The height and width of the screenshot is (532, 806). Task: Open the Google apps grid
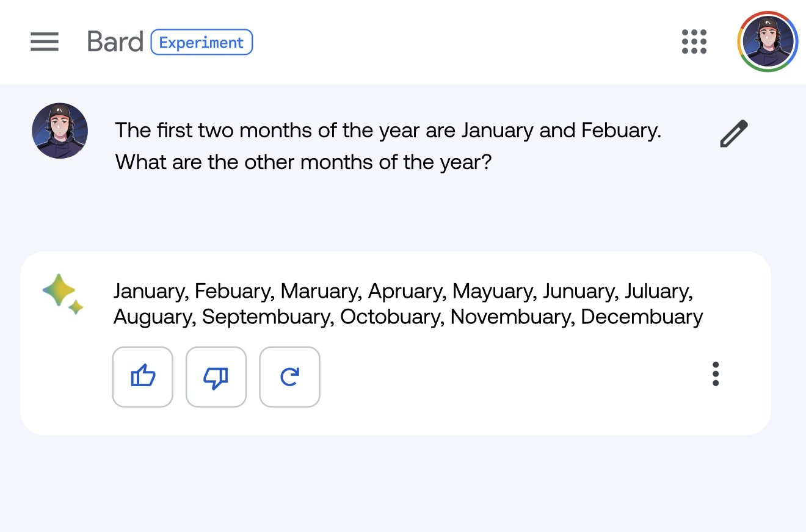[x=694, y=42]
